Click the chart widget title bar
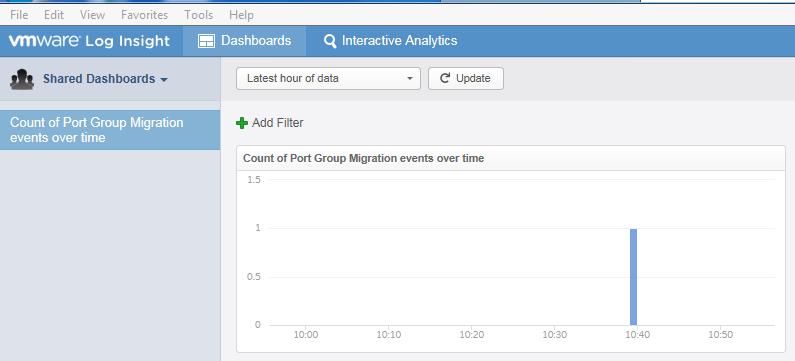 511,158
